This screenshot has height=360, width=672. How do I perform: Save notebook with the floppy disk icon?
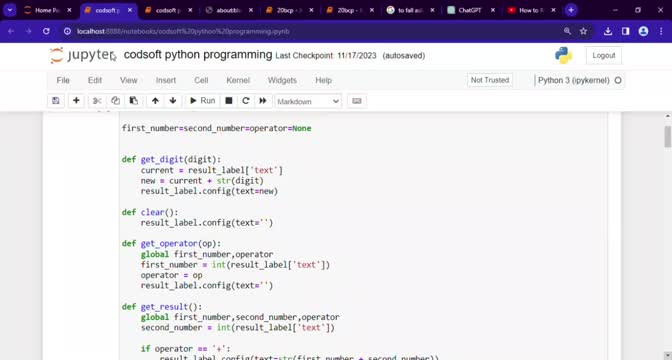[56, 101]
